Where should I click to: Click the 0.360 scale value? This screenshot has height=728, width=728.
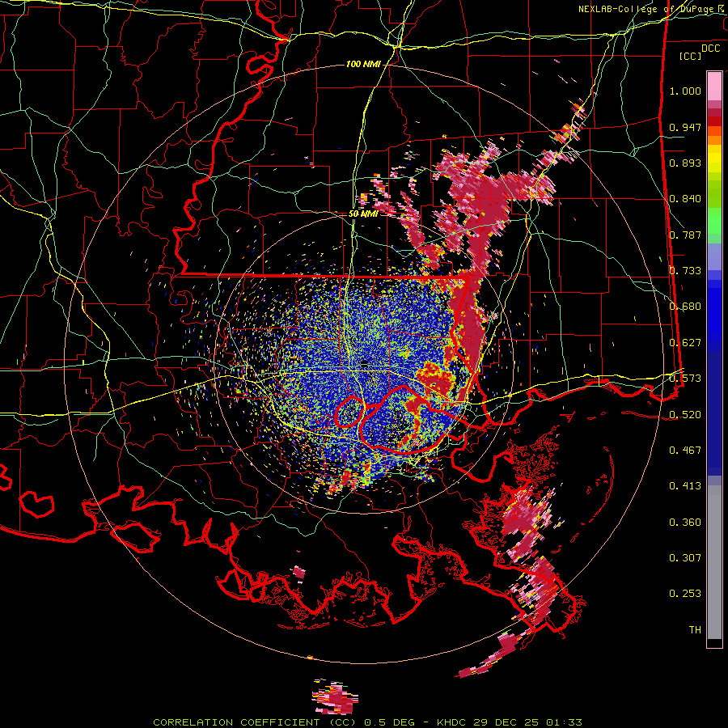[685, 522]
